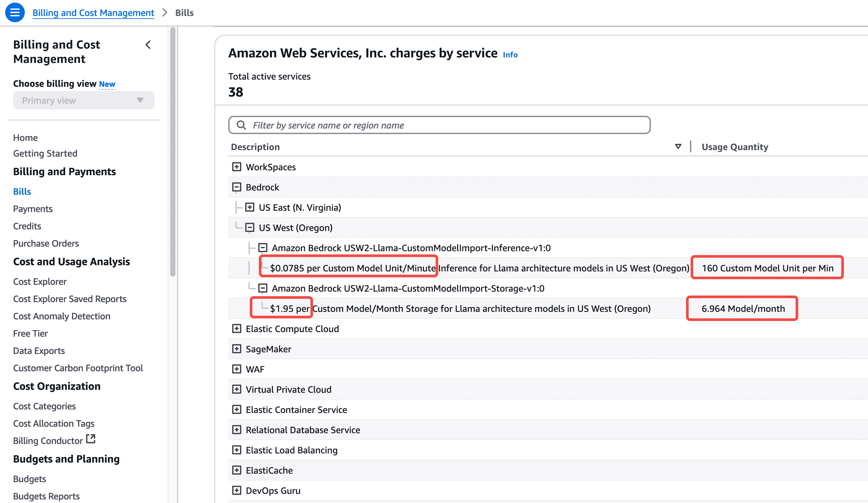Open Budgets from the sidebar navigation
868x503 pixels.
29,479
